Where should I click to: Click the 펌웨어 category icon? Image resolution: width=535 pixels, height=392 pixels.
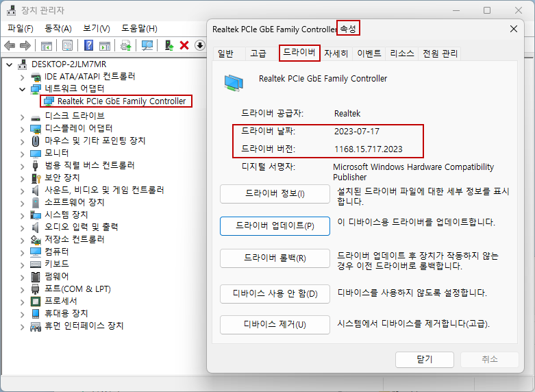coord(36,277)
